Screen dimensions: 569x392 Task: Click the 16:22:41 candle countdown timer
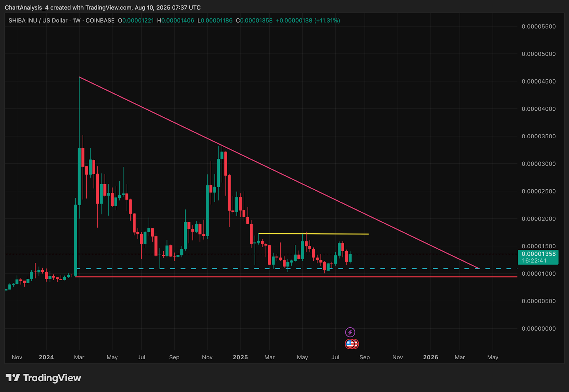tap(534, 261)
